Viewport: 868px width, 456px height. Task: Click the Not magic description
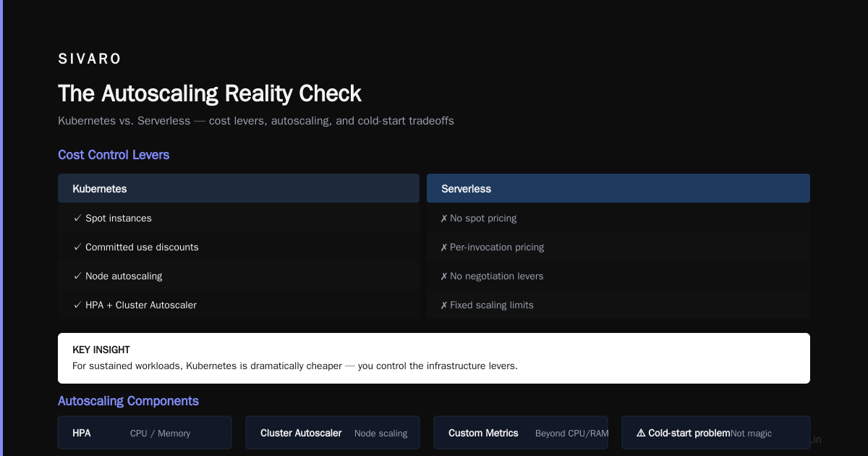[751, 434]
